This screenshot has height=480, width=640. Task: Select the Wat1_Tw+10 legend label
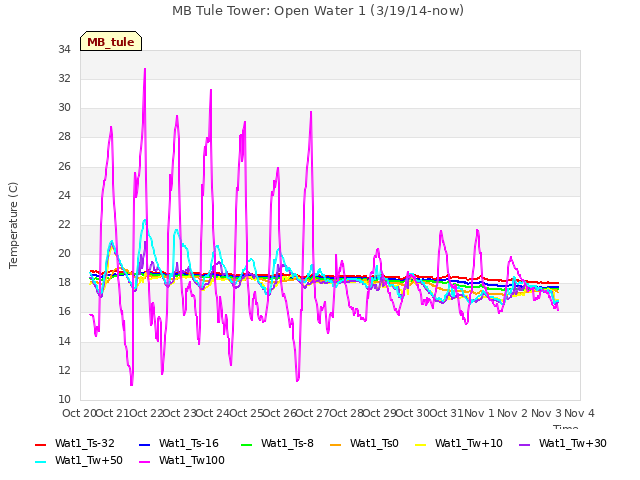469,444
